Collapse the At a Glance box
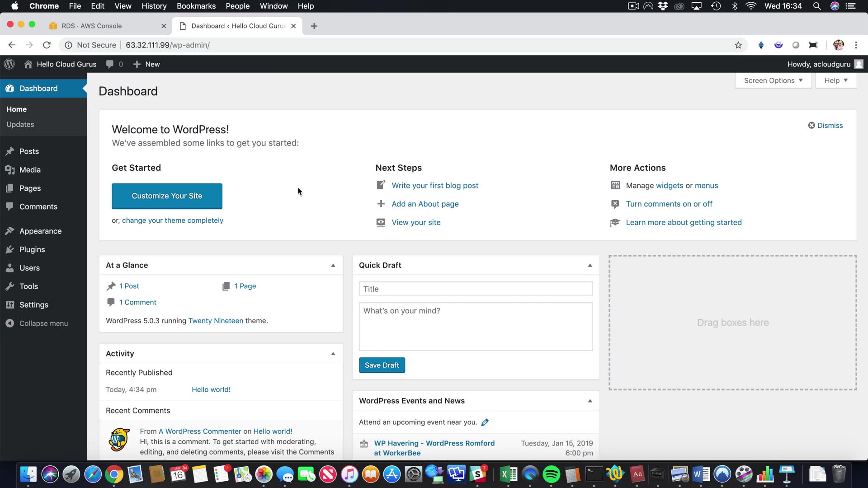 [333, 265]
